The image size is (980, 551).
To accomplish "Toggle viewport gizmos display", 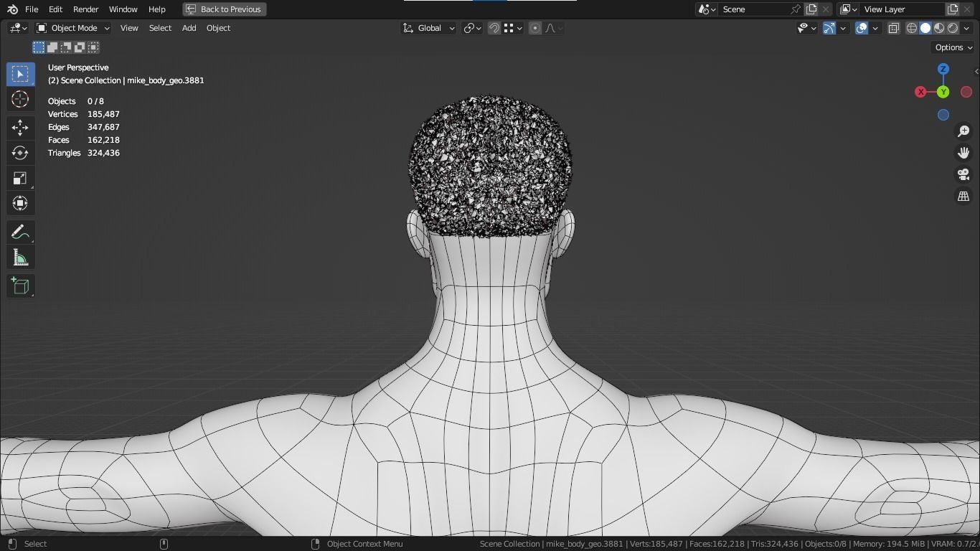I will pos(829,28).
